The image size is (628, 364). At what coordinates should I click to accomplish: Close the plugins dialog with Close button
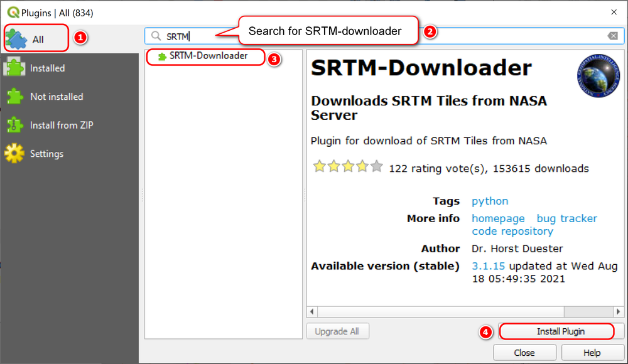click(524, 353)
